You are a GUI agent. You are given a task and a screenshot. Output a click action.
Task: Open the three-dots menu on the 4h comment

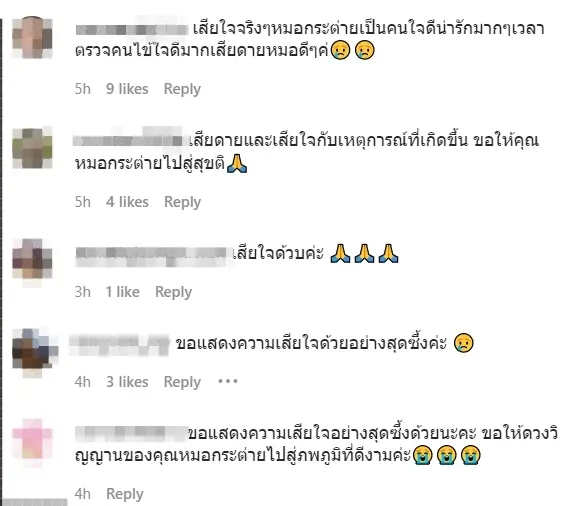pos(228,381)
